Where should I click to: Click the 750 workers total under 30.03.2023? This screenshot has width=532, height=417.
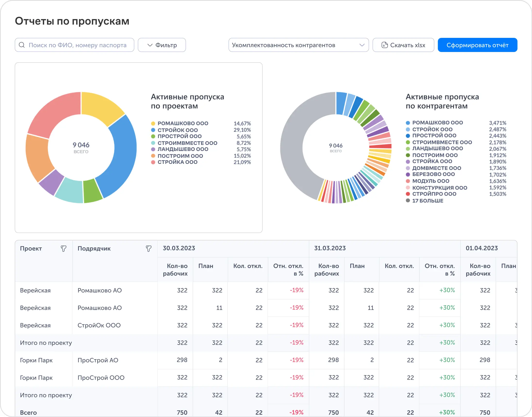click(x=182, y=413)
